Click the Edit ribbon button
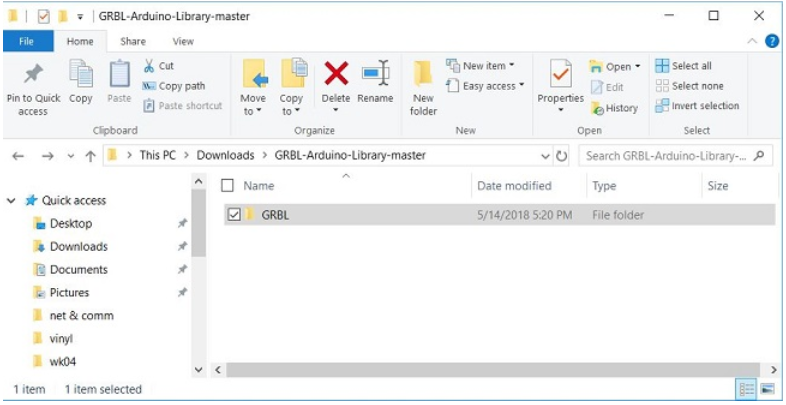The width and height of the screenshot is (786, 405). pyautogui.click(x=608, y=87)
